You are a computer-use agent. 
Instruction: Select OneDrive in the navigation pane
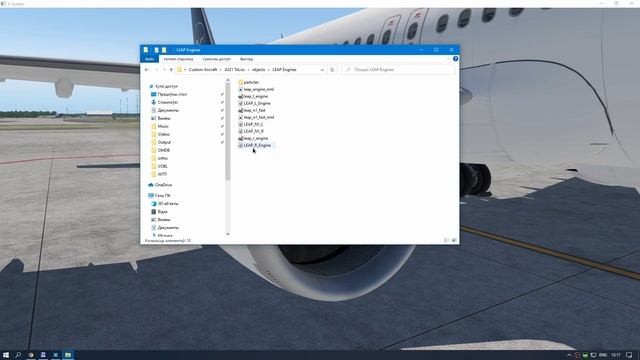coord(160,185)
